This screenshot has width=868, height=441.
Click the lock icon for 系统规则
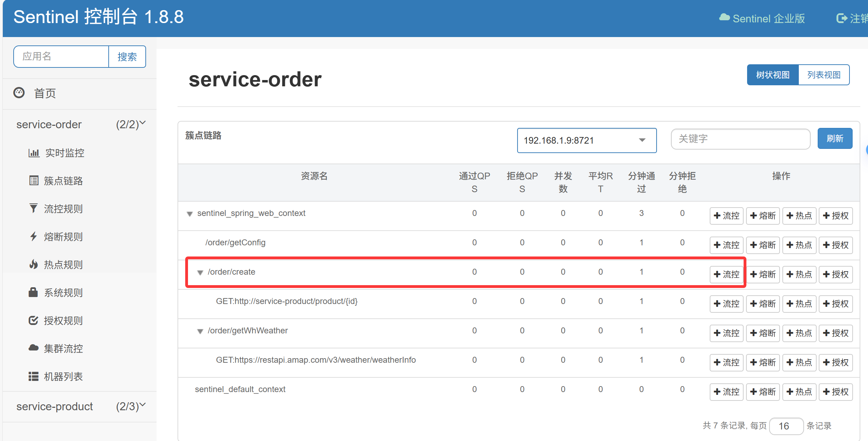point(33,292)
